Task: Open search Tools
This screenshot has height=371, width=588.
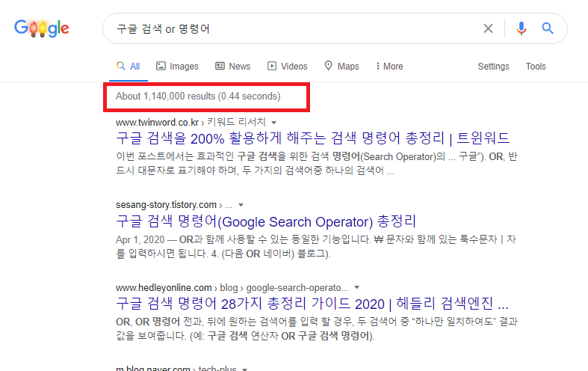Action: coord(536,67)
